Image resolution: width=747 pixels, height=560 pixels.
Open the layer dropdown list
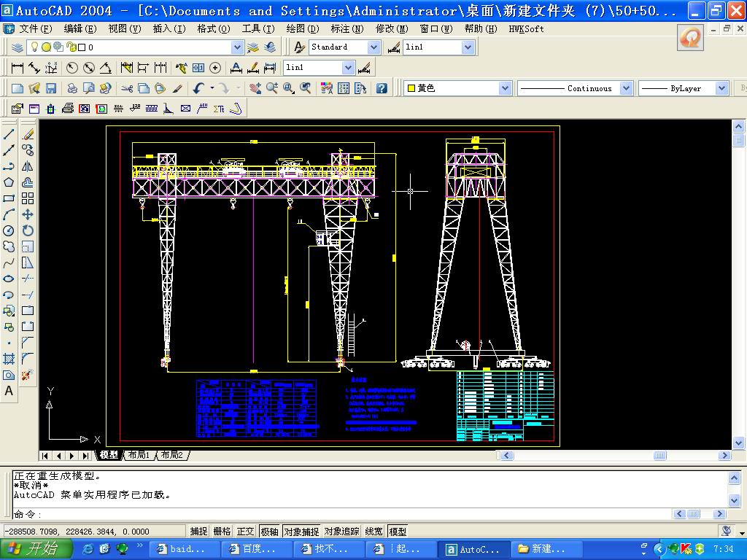click(237, 47)
